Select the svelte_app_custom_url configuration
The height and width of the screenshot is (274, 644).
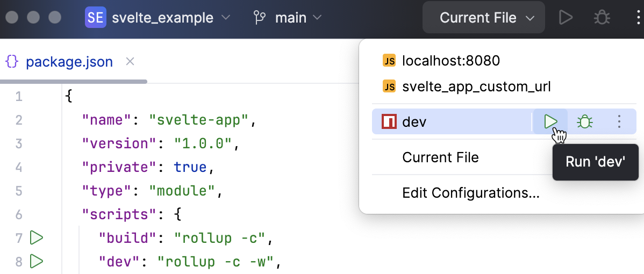(476, 86)
